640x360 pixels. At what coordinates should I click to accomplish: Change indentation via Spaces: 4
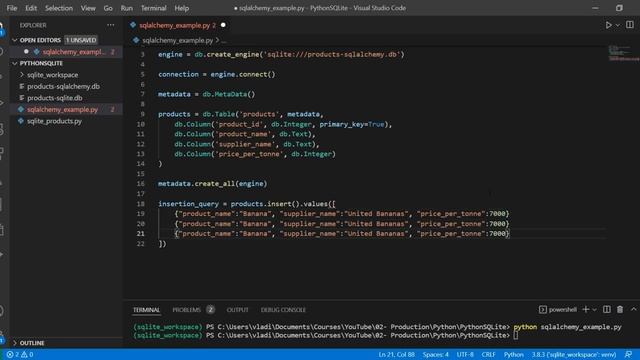click(x=436, y=355)
